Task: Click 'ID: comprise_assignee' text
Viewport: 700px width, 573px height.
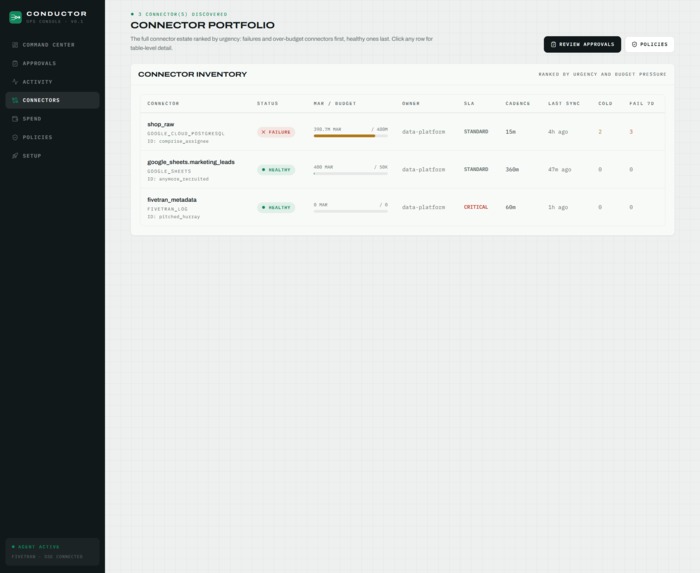Action: (178, 141)
